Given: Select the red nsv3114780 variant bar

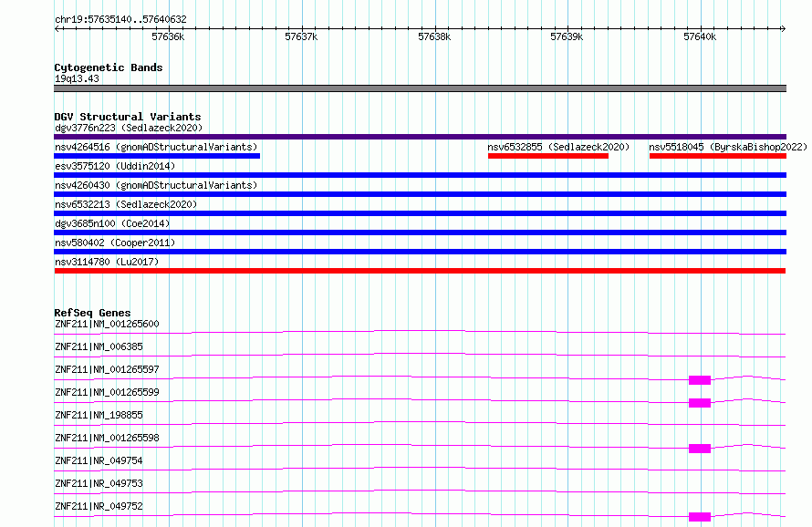Looking at the screenshot, I should (x=420, y=271).
